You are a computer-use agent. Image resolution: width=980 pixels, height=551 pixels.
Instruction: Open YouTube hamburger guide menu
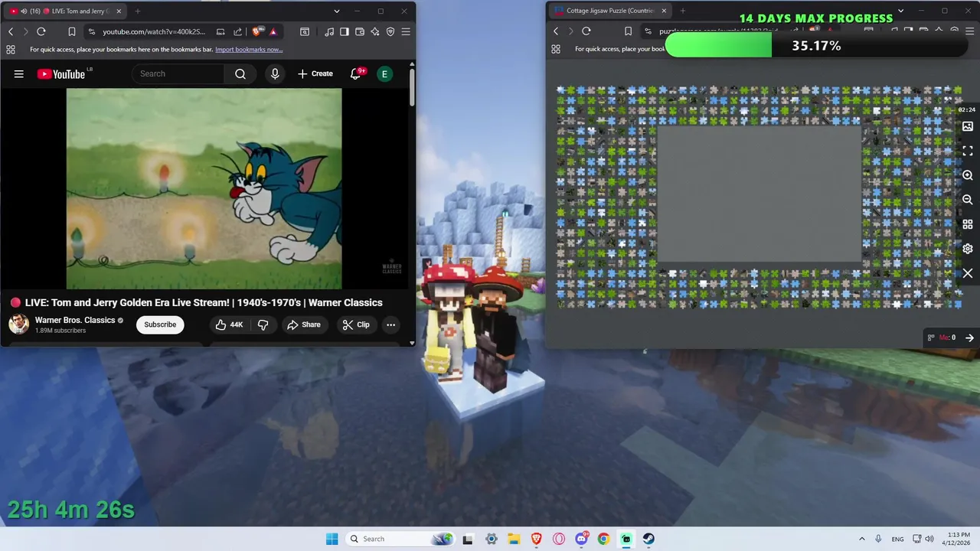point(19,73)
